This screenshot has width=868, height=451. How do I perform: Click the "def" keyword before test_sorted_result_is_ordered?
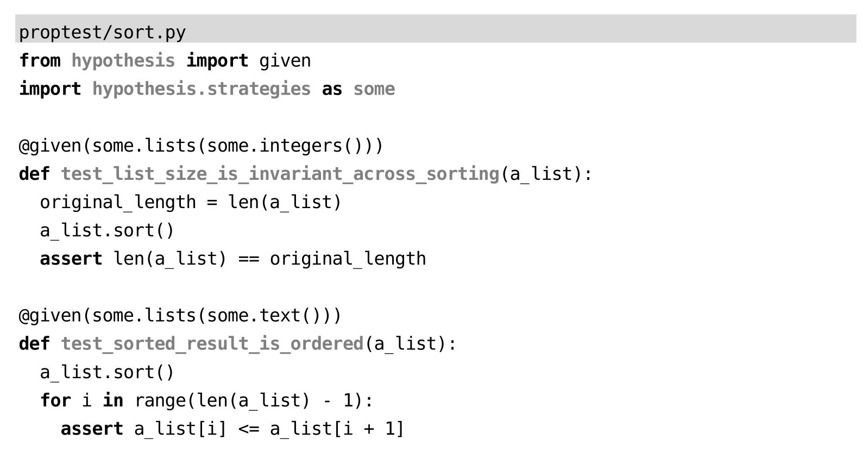34,343
